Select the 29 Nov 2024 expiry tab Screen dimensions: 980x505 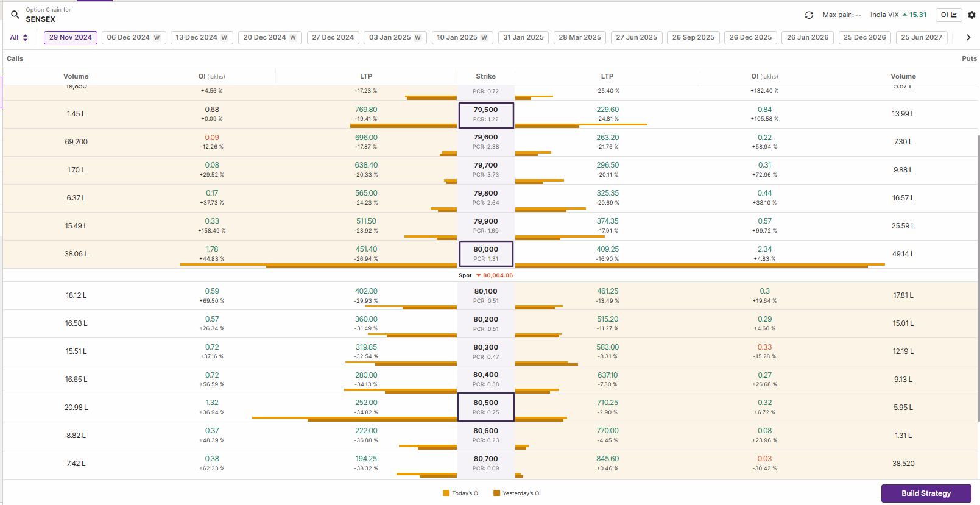[71, 37]
